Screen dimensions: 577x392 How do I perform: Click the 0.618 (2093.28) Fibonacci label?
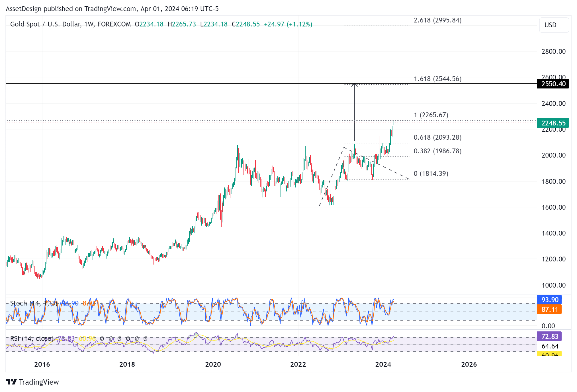437,137
